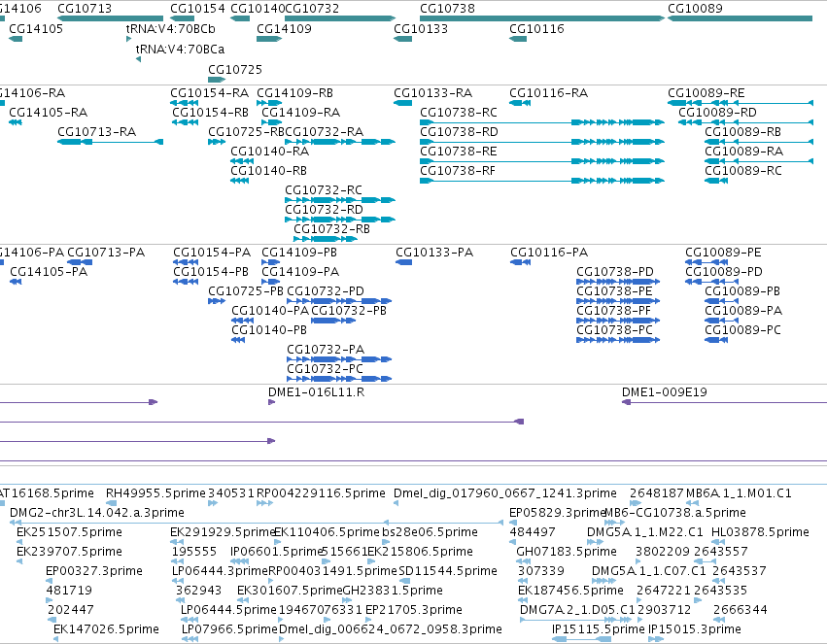Click protein CG10089-PE
The width and height of the screenshot is (827, 644).
(x=723, y=253)
